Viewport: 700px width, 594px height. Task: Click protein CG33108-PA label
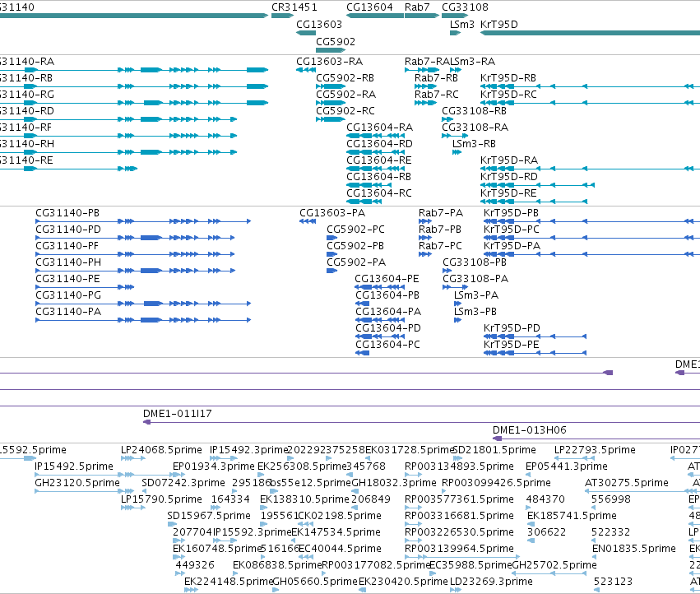[475, 279]
